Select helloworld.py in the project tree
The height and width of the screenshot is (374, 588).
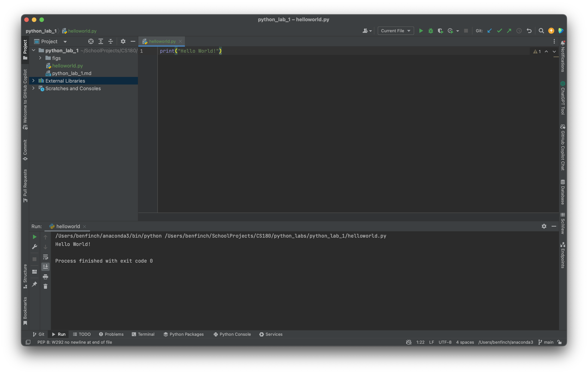tap(67, 66)
